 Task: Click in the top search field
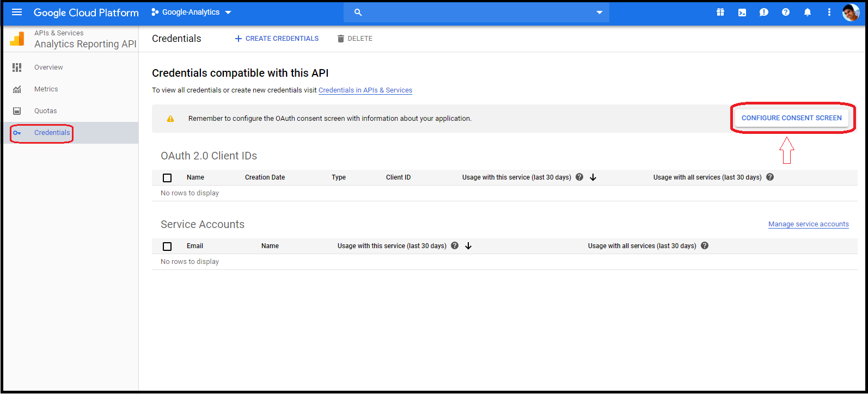pos(474,13)
